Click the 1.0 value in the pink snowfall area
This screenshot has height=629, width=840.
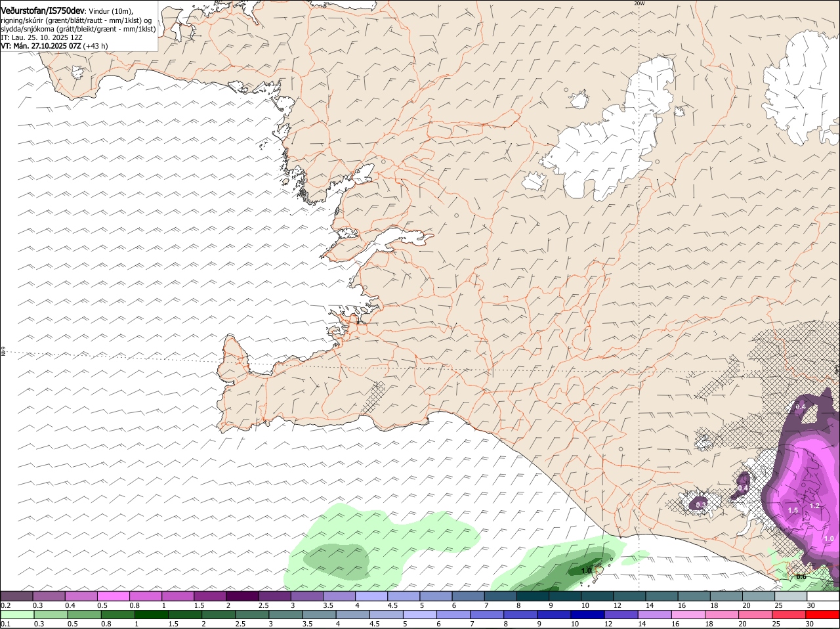tap(828, 538)
